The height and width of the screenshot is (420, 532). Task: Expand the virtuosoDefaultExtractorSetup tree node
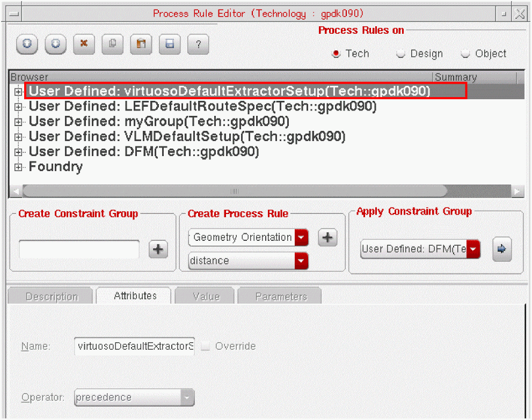click(18, 92)
